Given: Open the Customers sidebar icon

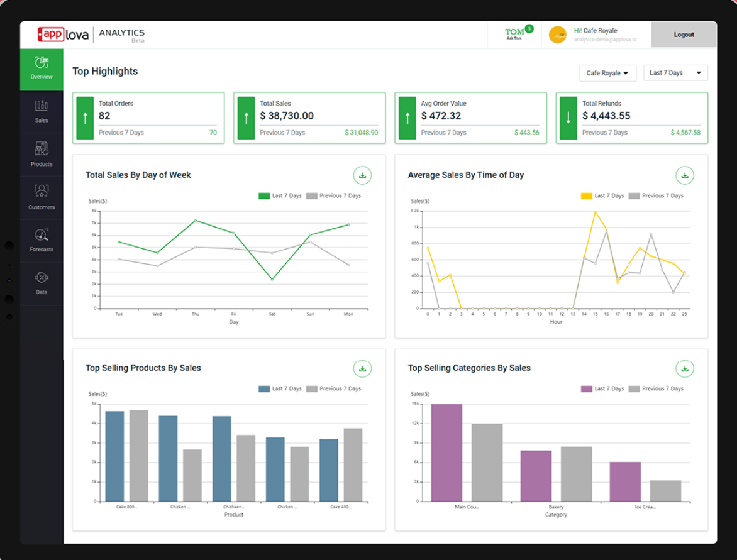Looking at the screenshot, I should 42,198.
